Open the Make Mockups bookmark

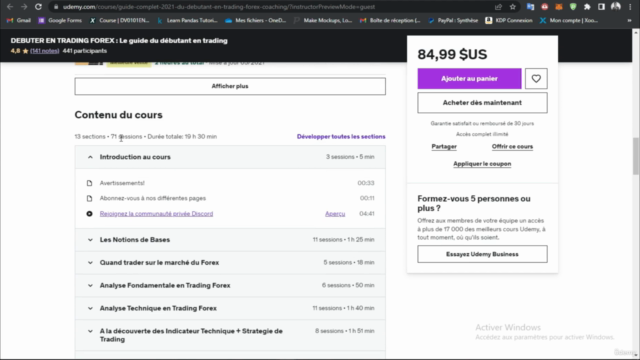(323, 20)
